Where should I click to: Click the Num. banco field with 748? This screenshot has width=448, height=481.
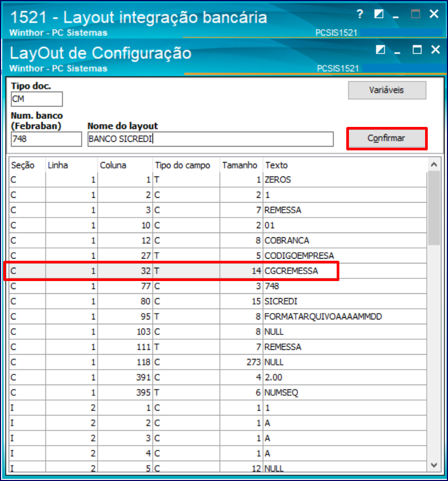coord(46,139)
